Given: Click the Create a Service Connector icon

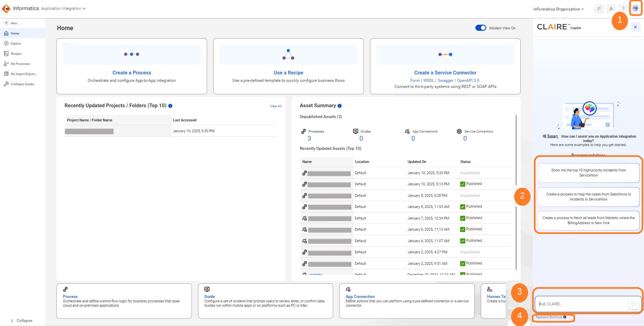Looking at the screenshot, I should [445, 54].
